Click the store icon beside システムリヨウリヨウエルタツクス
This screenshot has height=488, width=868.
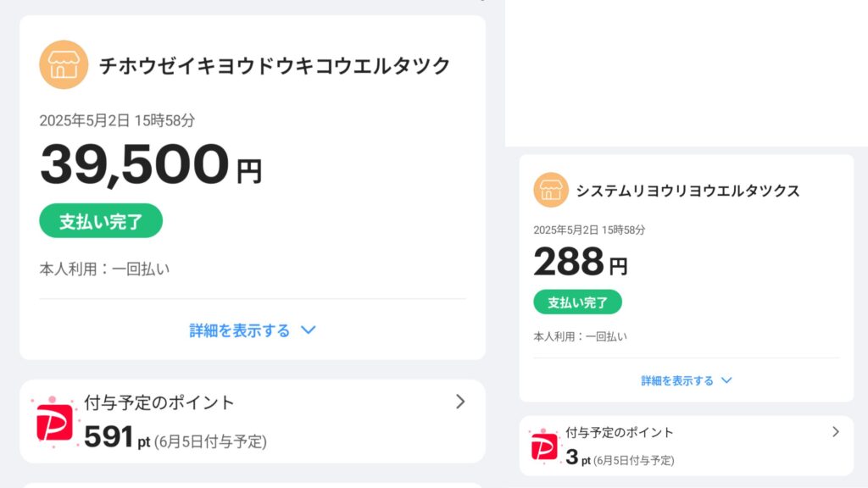pos(551,190)
